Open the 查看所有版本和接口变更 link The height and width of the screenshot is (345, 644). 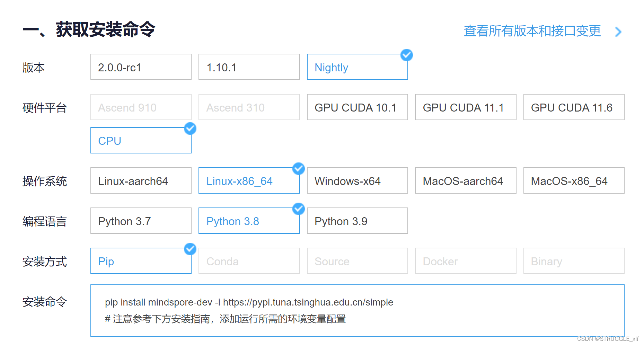click(x=532, y=31)
